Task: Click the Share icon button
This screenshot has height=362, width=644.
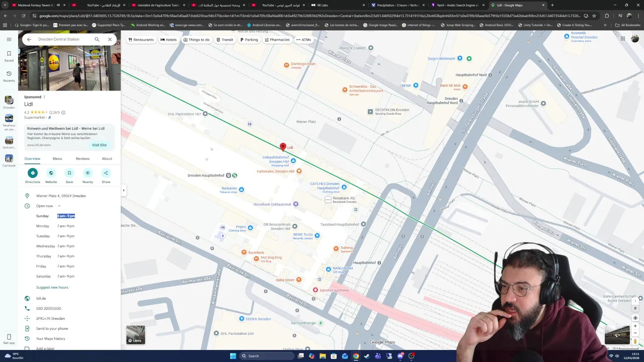Action: [106, 173]
